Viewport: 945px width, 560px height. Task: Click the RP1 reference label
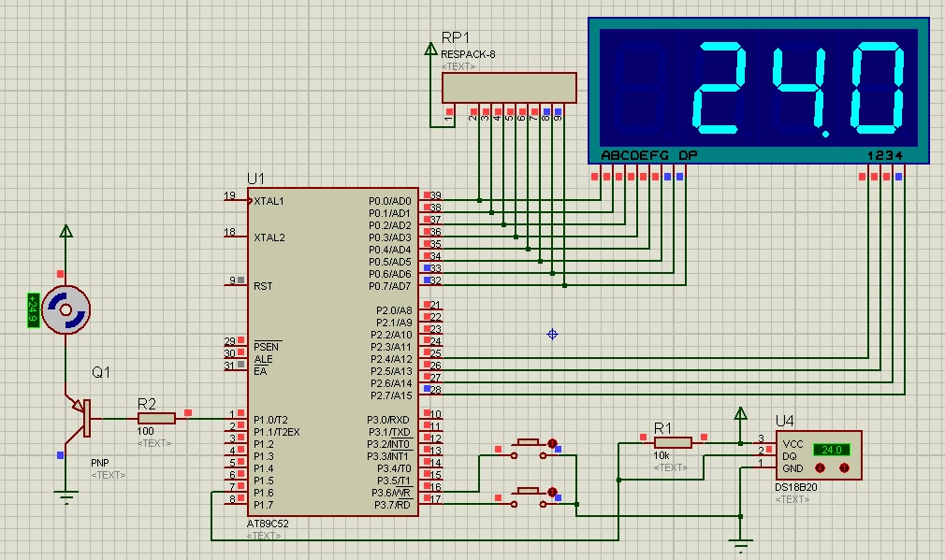click(456, 38)
